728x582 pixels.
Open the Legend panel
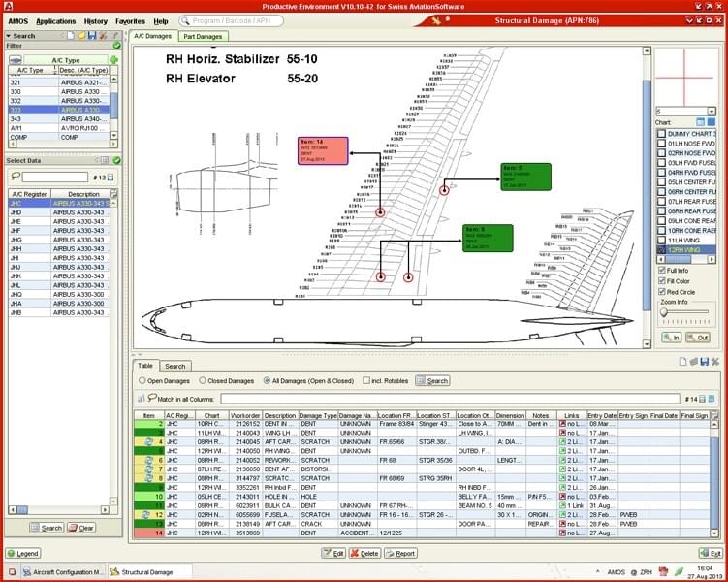[23, 553]
